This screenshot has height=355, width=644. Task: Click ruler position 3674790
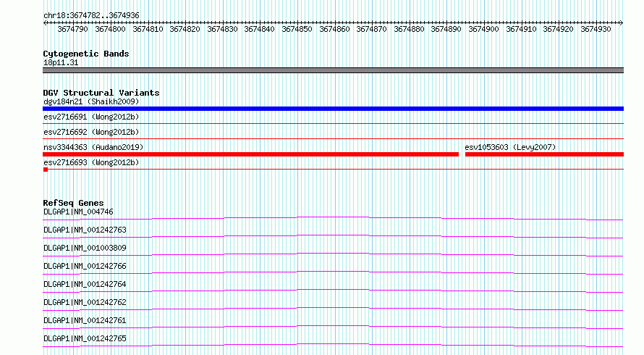(72, 29)
